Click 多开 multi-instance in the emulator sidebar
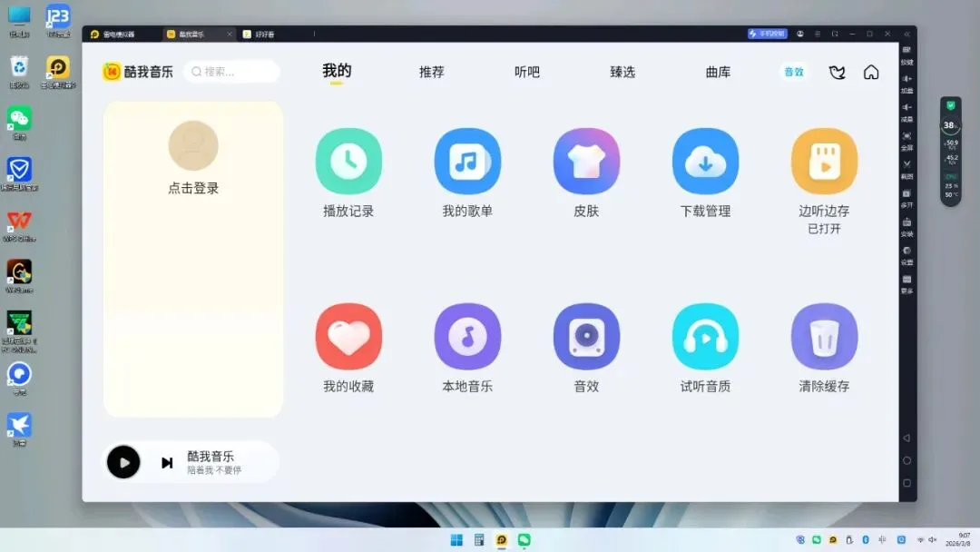 [906, 198]
